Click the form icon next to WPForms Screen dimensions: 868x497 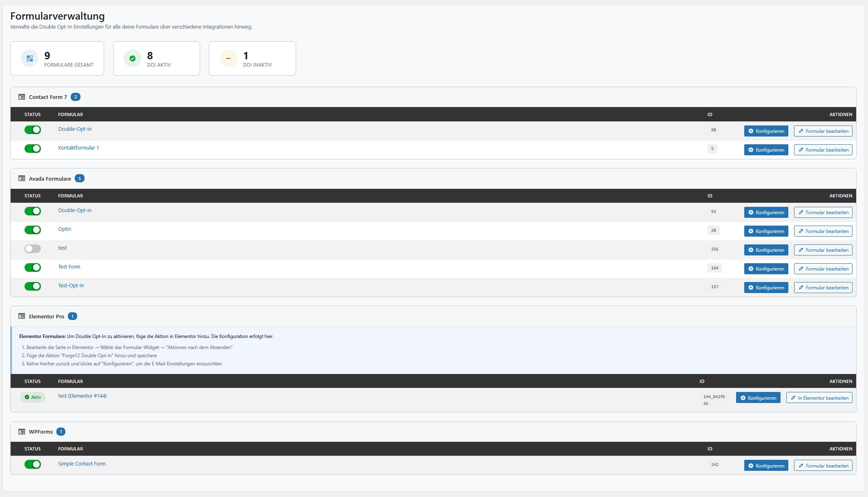point(21,431)
